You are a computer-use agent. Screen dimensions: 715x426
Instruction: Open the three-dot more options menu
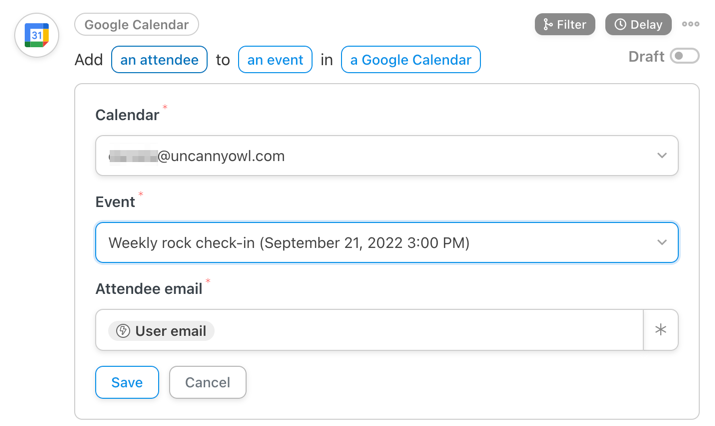click(690, 24)
